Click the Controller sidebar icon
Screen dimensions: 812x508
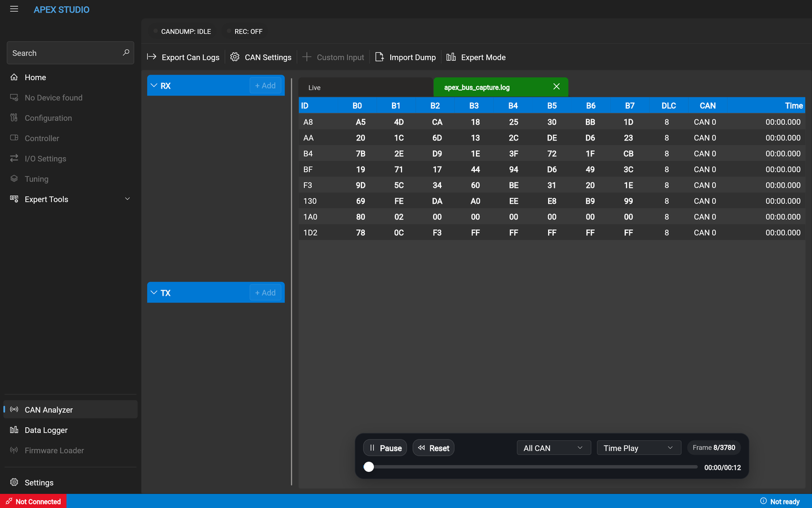(14, 138)
